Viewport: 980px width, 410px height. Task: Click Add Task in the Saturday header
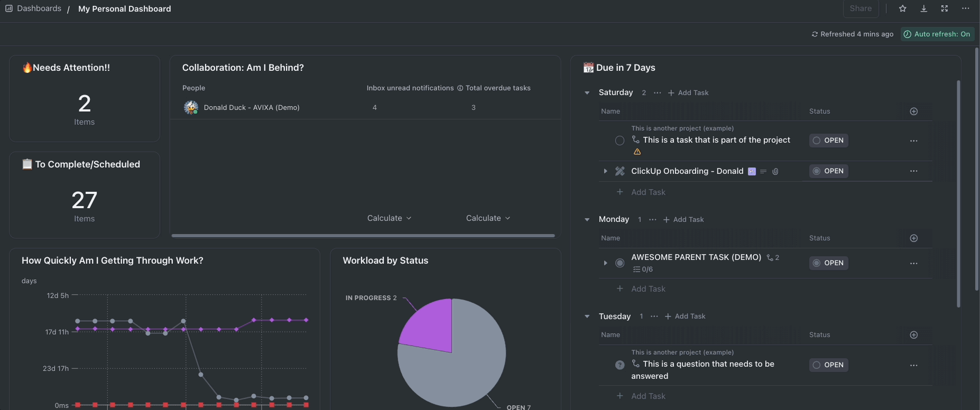point(688,93)
